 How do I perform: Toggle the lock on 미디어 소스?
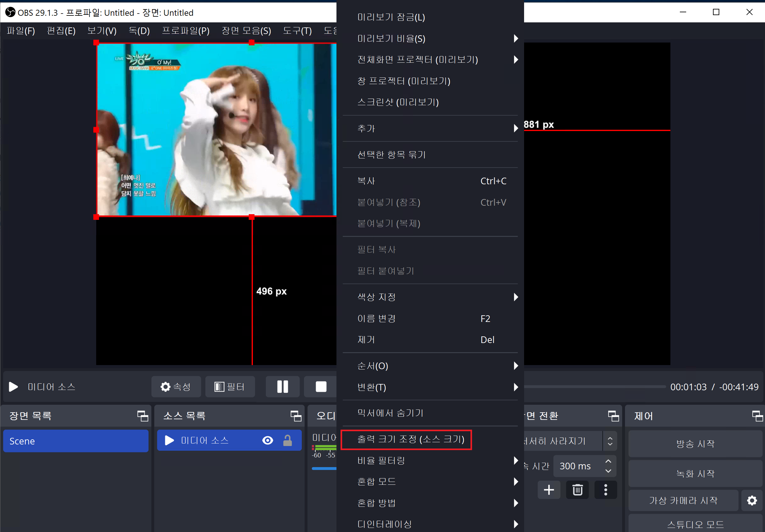tap(287, 440)
